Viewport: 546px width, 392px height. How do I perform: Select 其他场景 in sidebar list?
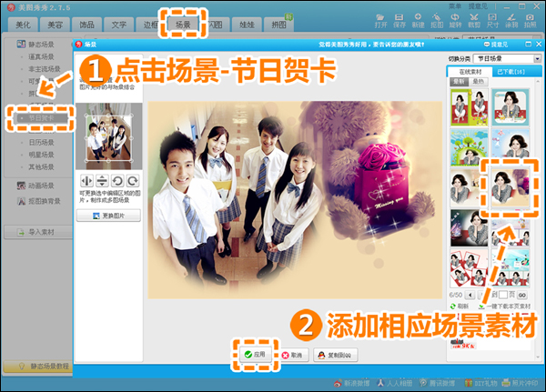click(41, 166)
